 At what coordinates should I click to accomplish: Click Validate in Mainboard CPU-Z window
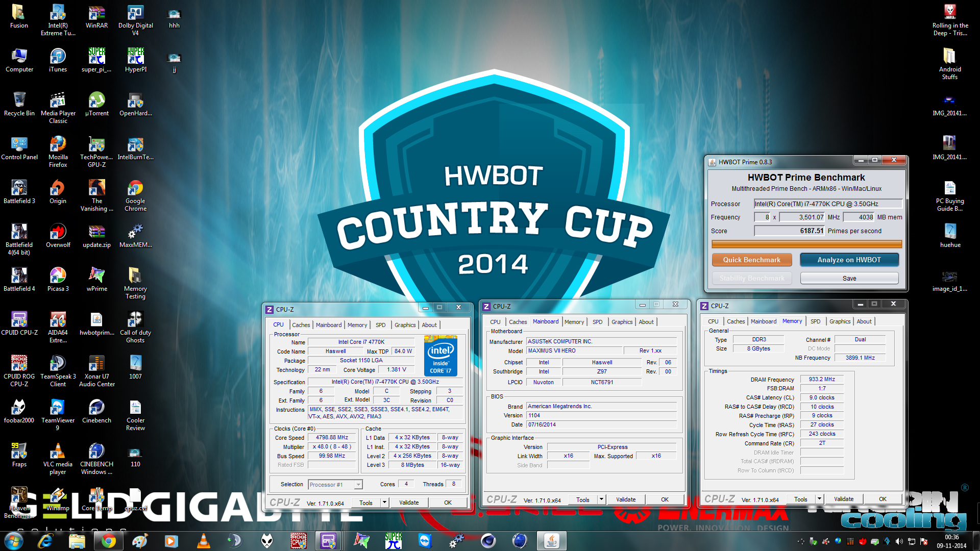coord(625,499)
